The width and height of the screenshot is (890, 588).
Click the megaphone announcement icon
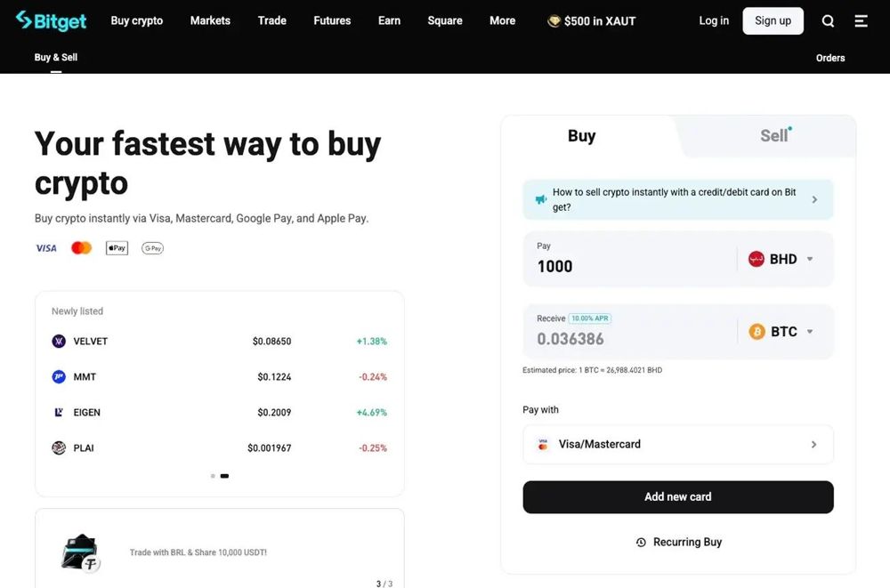click(x=541, y=200)
